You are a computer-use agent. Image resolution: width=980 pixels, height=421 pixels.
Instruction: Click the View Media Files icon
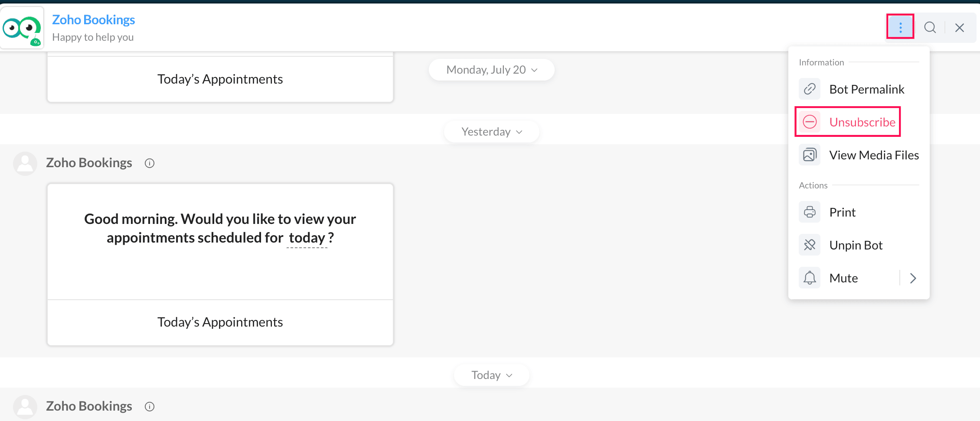tap(810, 155)
